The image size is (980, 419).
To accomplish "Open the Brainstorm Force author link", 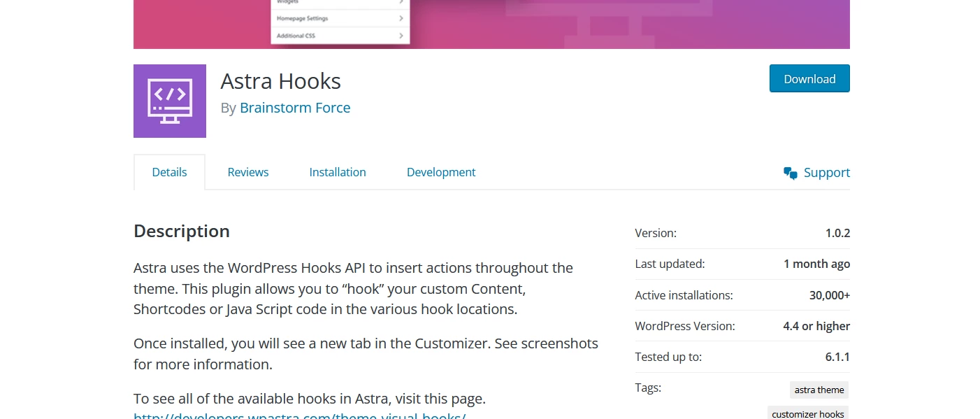I will 295,108.
